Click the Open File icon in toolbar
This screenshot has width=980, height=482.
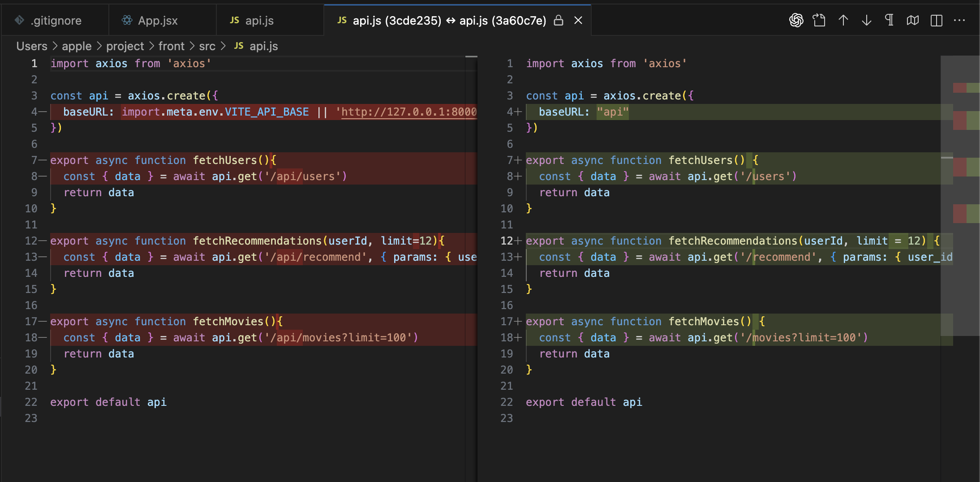819,20
